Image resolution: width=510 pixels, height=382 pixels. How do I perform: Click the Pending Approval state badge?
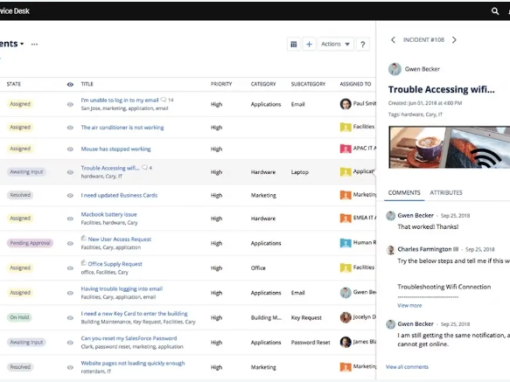tap(30, 243)
